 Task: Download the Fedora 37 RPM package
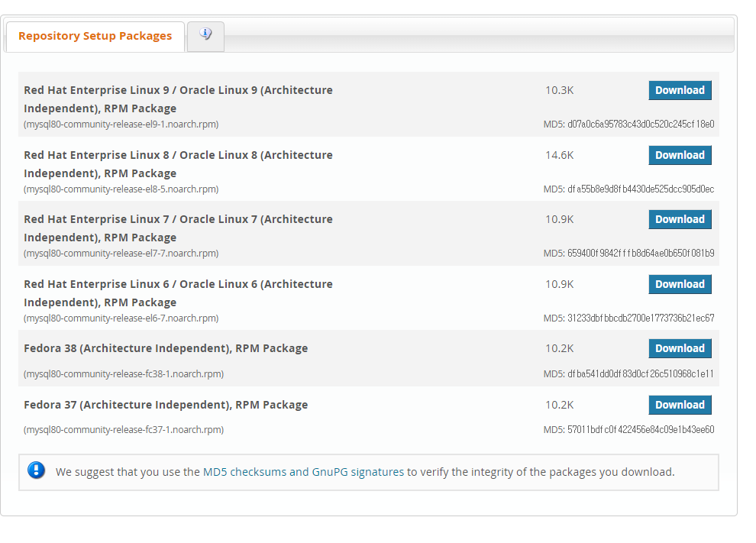coord(680,405)
